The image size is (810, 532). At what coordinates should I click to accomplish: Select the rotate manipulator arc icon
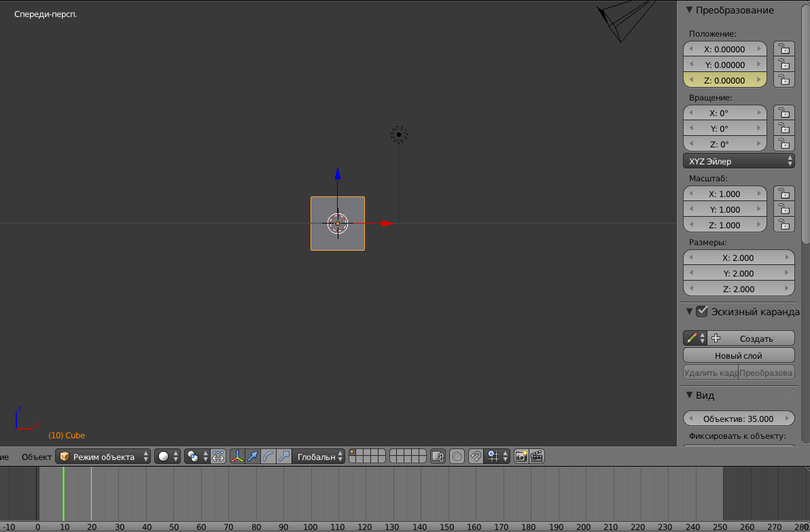coord(269,457)
